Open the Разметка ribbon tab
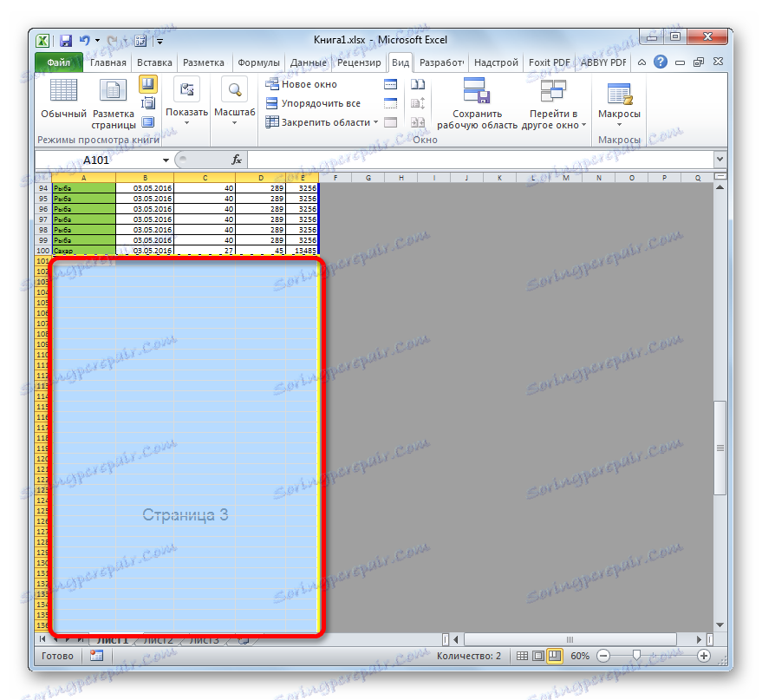Screen dimensions: 762x700 (204, 62)
